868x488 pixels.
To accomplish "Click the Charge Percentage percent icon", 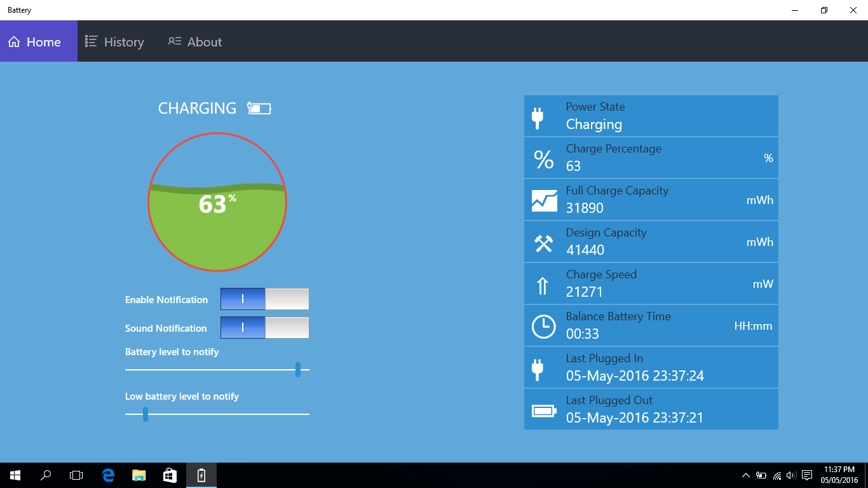I will pyautogui.click(x=543, y=159).
